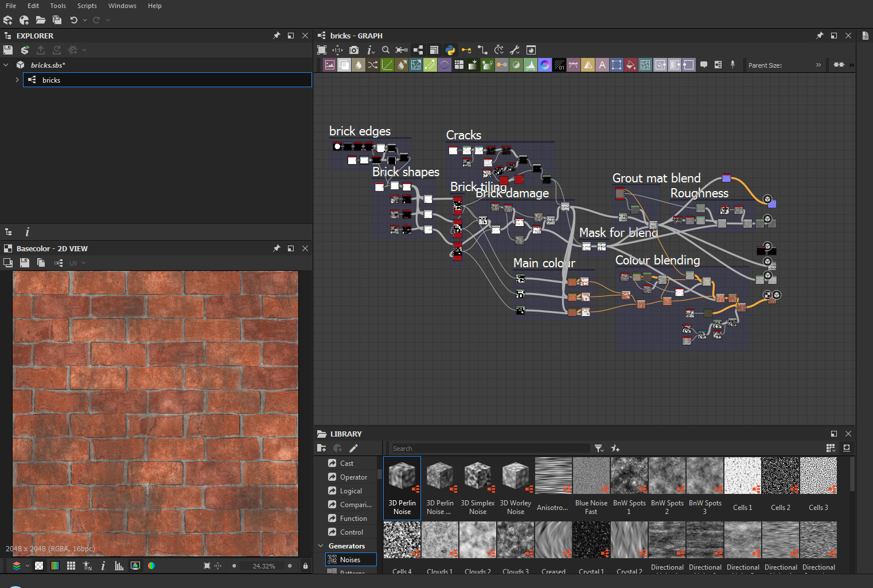Activate graph search with the magnifier icon
Screen dimensions: 873x588
(386, 50)
